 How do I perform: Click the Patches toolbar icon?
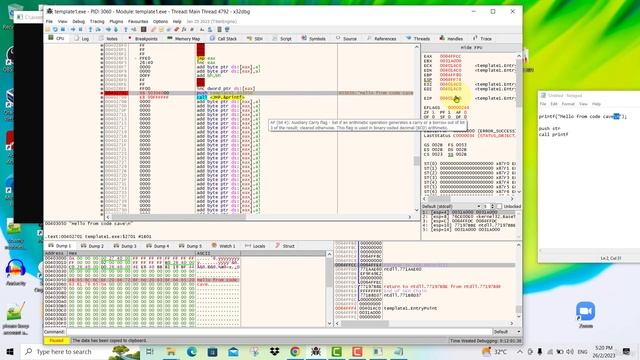[x=153, y=29]
